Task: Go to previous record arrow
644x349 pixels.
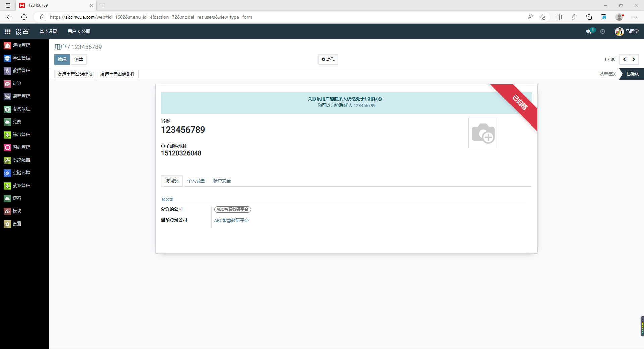Action: pyautogui.click(x=624, y=59)
